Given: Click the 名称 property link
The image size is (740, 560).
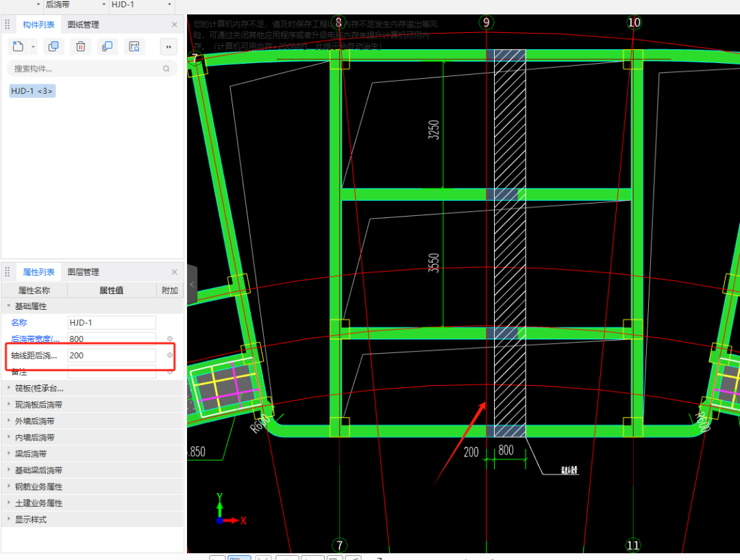Looking at the screenshot, I should point(19,322).
